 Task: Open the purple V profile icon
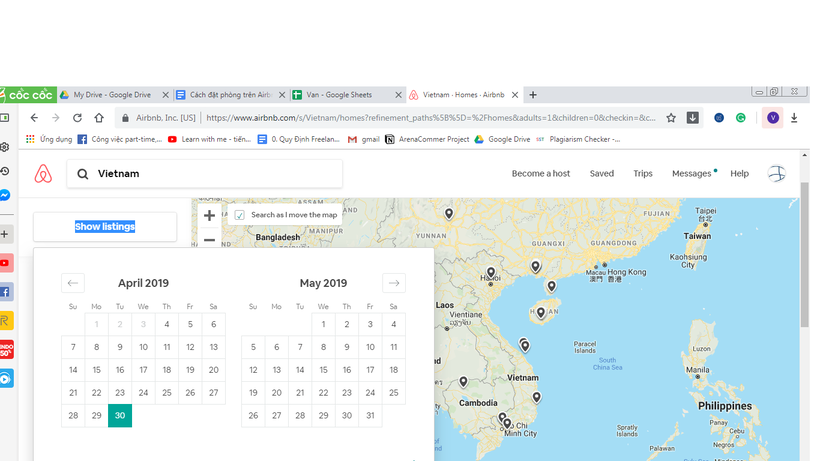pos(773,118)
